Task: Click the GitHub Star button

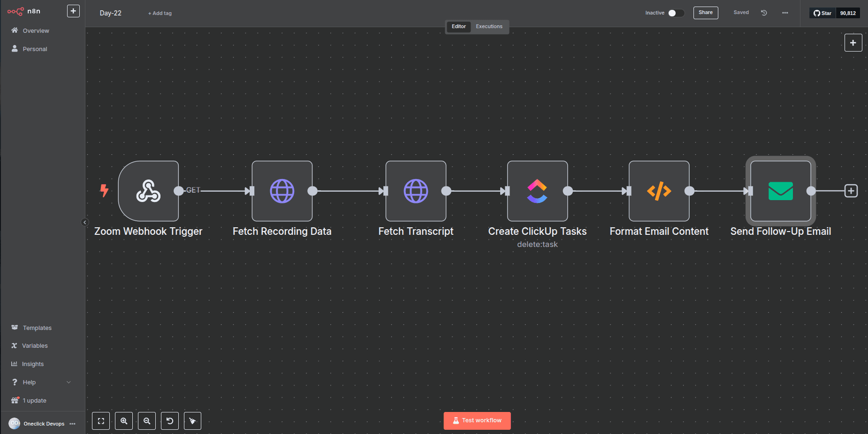Action: point(822,13)
